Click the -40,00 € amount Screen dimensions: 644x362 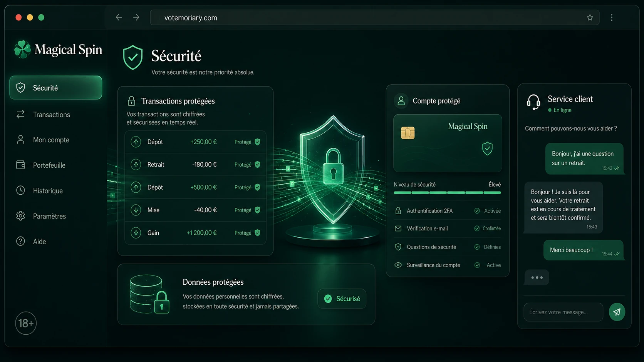pyautogui.click(x=205, y=210)
